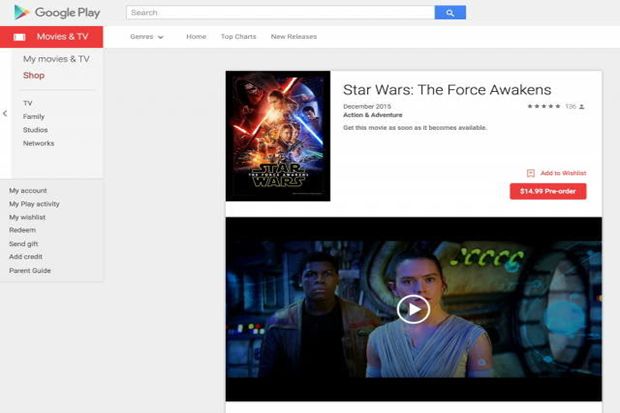Screen dimensions: 620x413
Task: Click Add to Wishlist text
Action: coord(563,173)
